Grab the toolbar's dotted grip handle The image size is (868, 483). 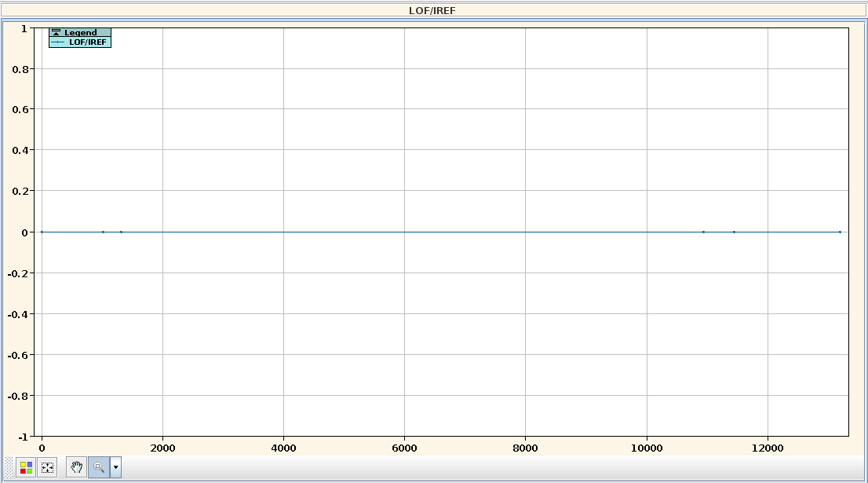[x=9, y=467]
